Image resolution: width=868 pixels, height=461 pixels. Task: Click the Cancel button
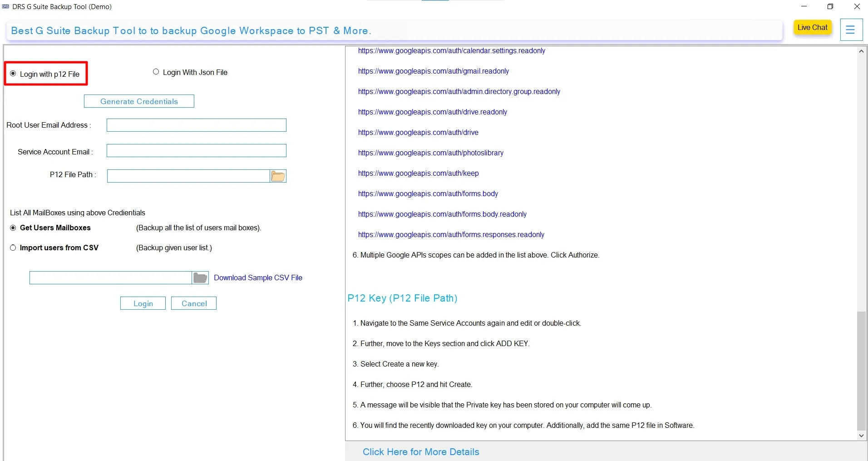tap(194, 303)
